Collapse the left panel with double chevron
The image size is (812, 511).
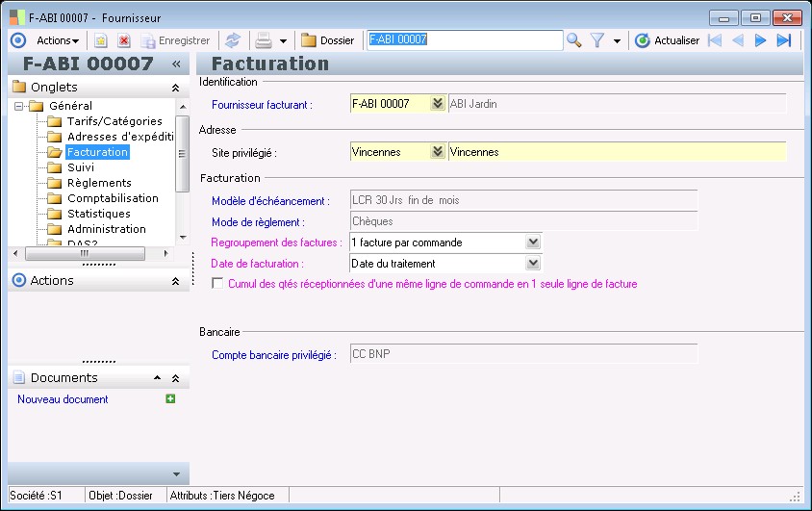(176, 64)
